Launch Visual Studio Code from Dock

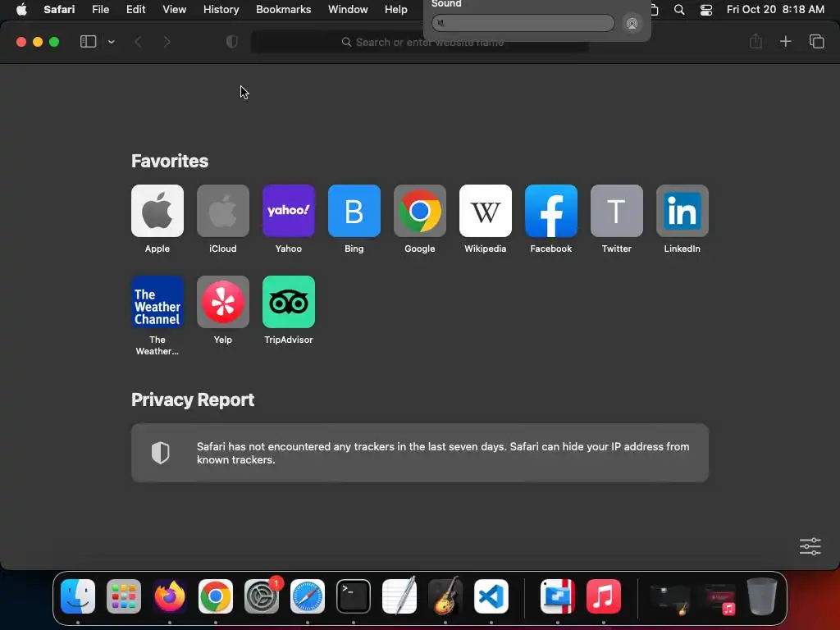(x=491, y=596)
